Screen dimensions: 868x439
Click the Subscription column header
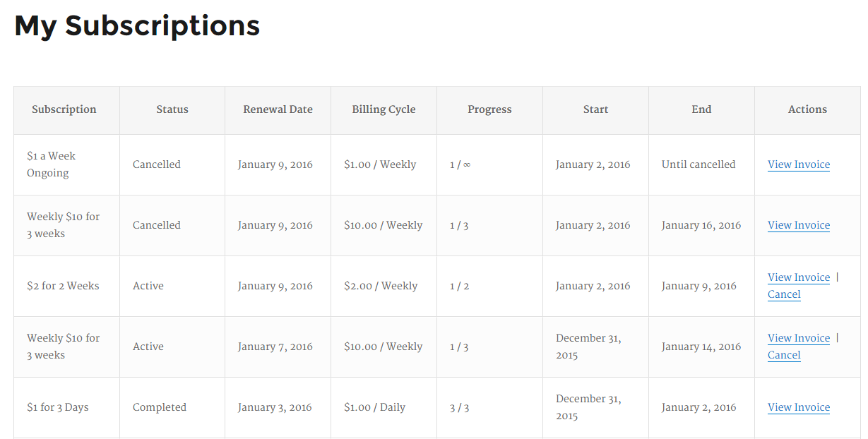64,109
